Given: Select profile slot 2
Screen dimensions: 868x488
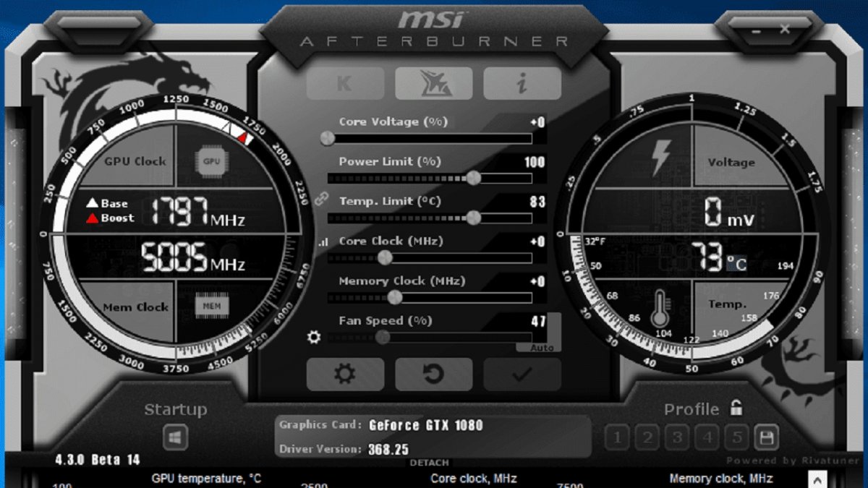Looking at the screenshot, I should (647, 437).
